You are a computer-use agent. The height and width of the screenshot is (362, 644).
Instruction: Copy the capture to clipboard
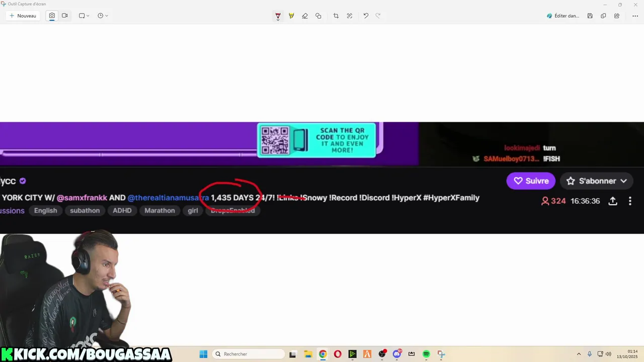click(x=603, y=16)
